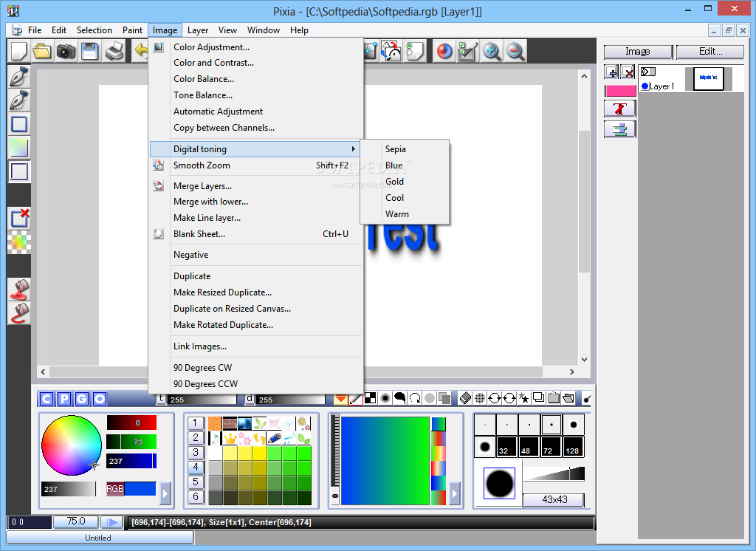756x551 pixels.
Task: Select palette page 1 button
Action: coord(195,423)
